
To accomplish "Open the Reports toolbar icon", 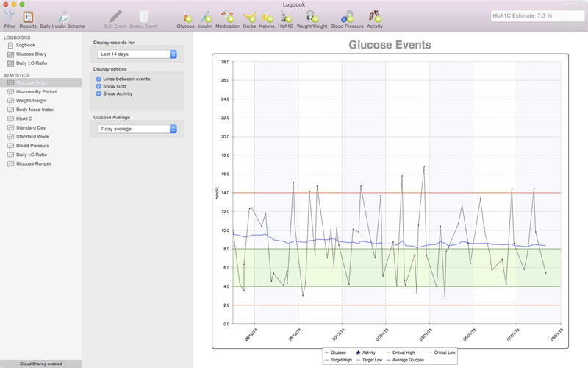I will tap(28, 18).
